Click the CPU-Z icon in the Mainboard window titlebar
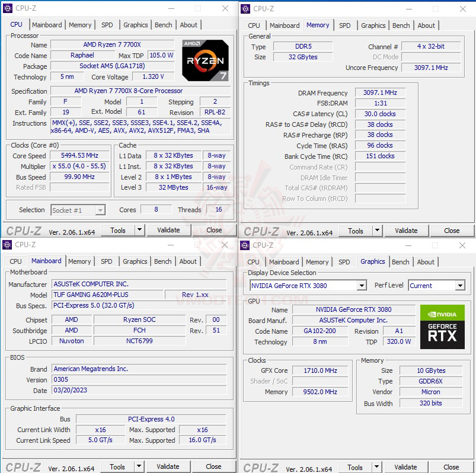This screenshot has width=476, height=473. coord(6,245)
